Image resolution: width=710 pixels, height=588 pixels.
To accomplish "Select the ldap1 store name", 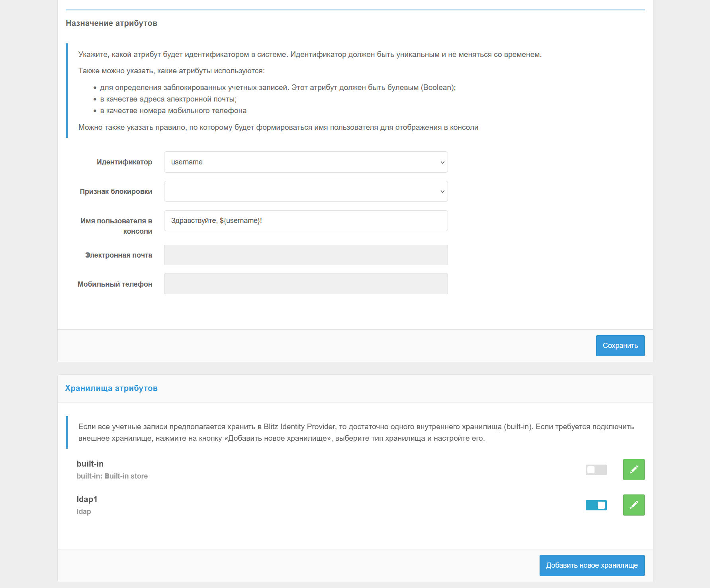I will click(x=87, y=499).
